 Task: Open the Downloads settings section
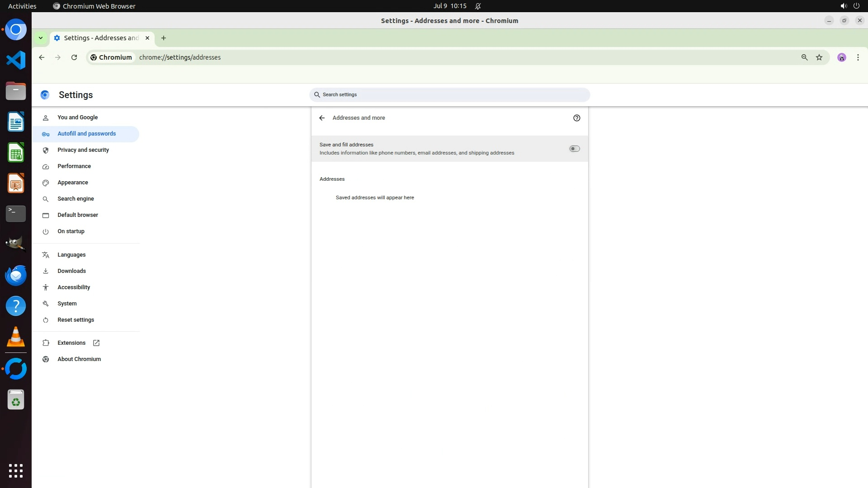[x=71, y=271]
